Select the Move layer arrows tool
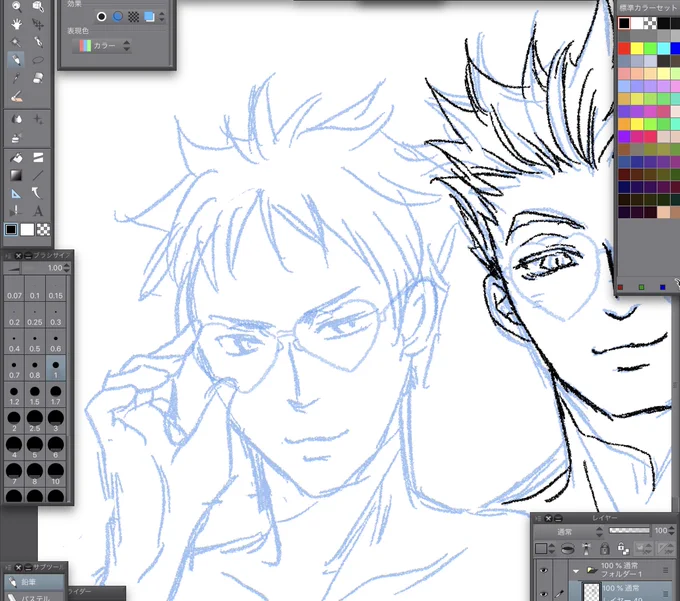680x601 pixels. coord(38,24)
